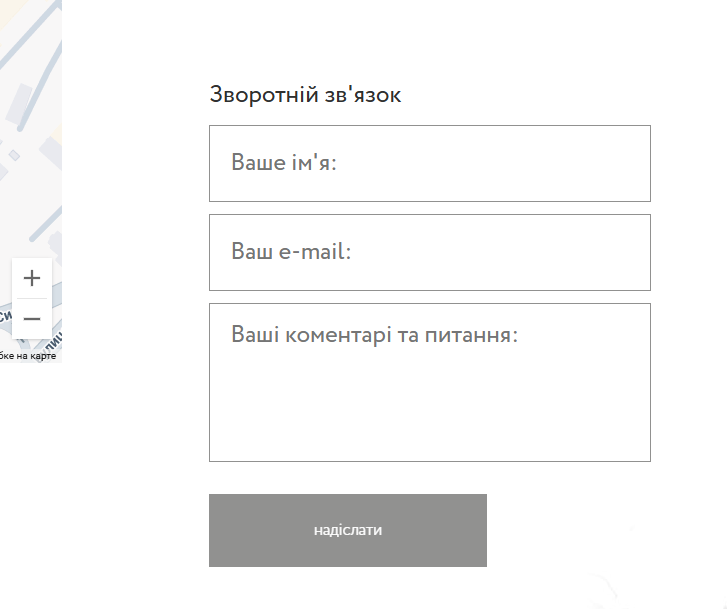Click the gray 'надіслати' send button label
The width and height of the screenshot is (727, 609).
click(348, 530)
